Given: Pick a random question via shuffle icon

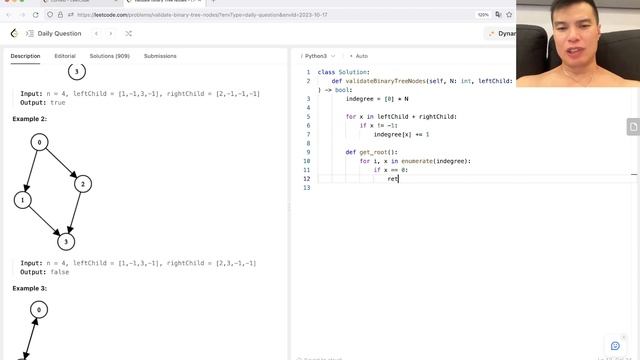Looking at the screenshot, I should coord(129,33).
